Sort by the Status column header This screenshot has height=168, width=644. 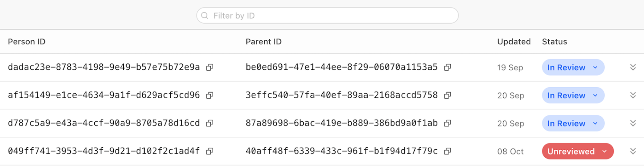click(x=554, y=42)
